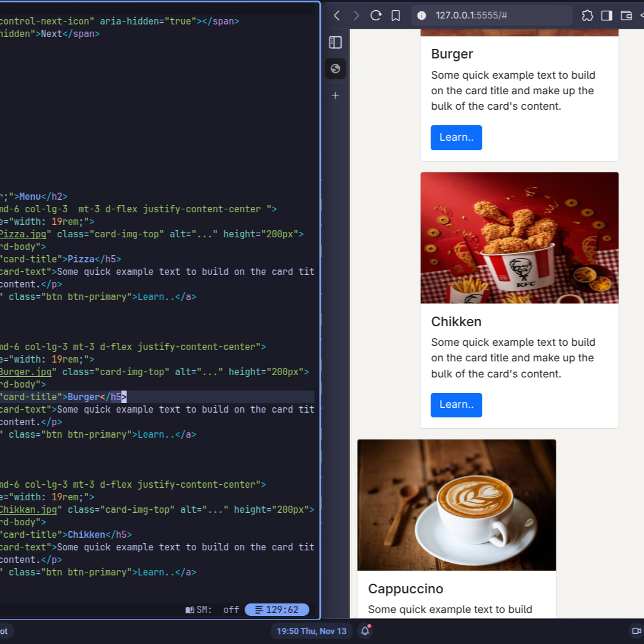Image resolution: width=644 pixels, height=644 pixels.
Task: Place cursor on Pizza title text in code
Action: (x=81, y=259)
